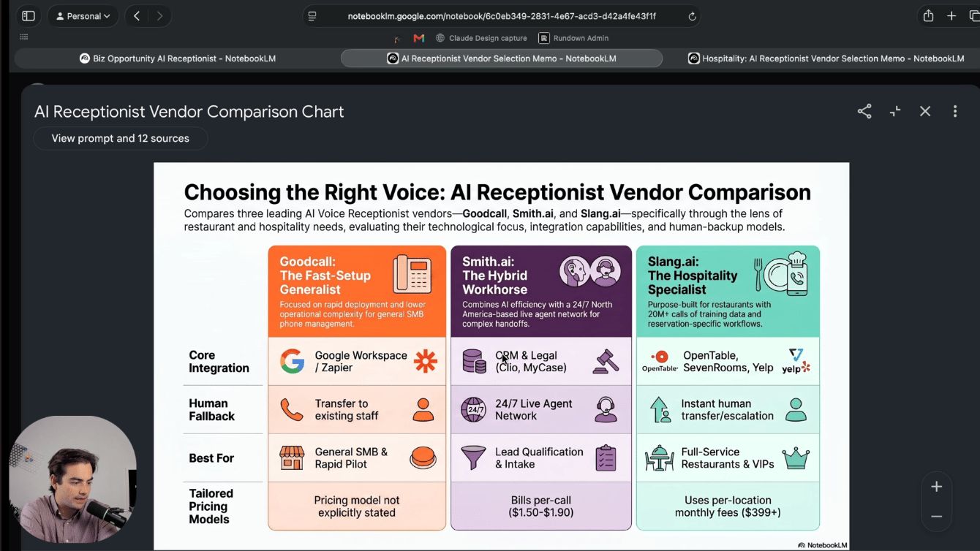Go forward with the right chevron
Screen dimensions: 980x551
(x=159, y=16)
